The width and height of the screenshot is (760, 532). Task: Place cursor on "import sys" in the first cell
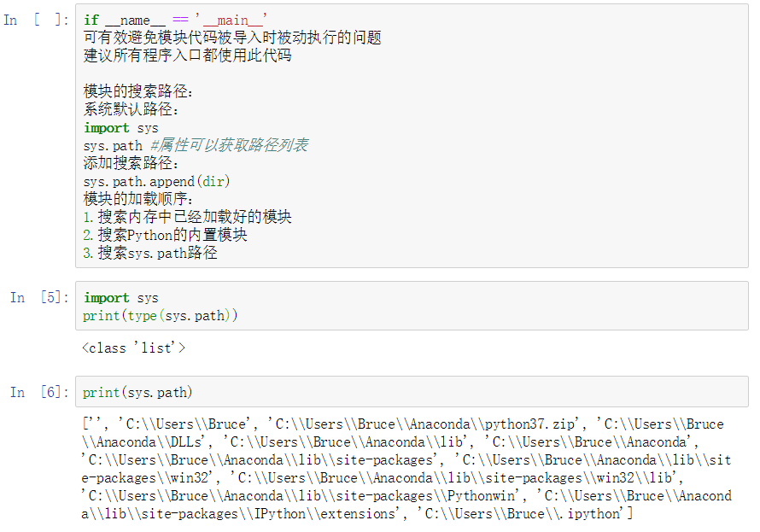point(120,128)
